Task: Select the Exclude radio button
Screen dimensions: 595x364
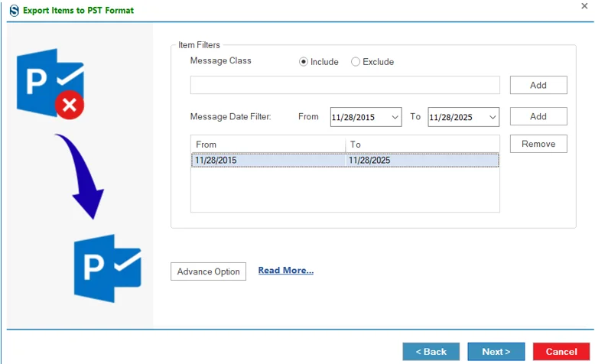Action: click(x=355, y=62)
